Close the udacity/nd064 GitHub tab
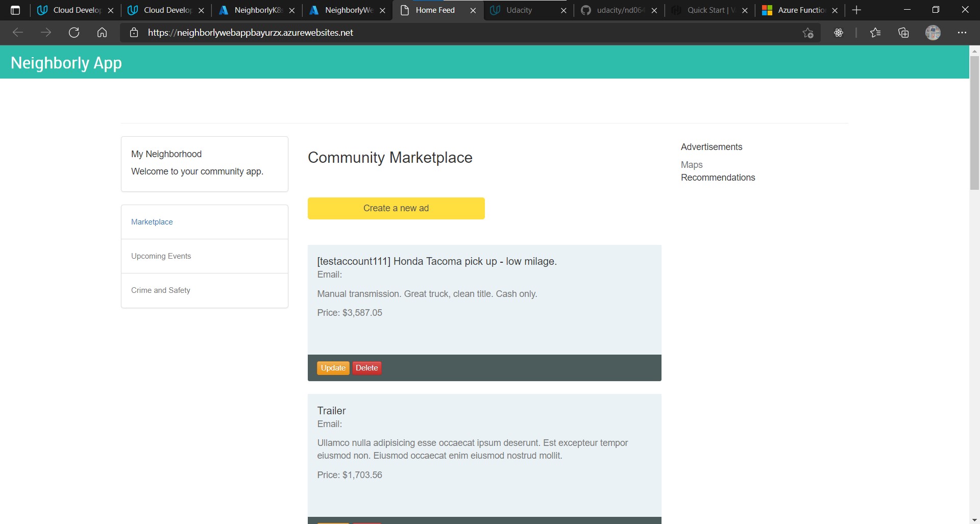This screenshot has width=980, height=524. (654, 10)
